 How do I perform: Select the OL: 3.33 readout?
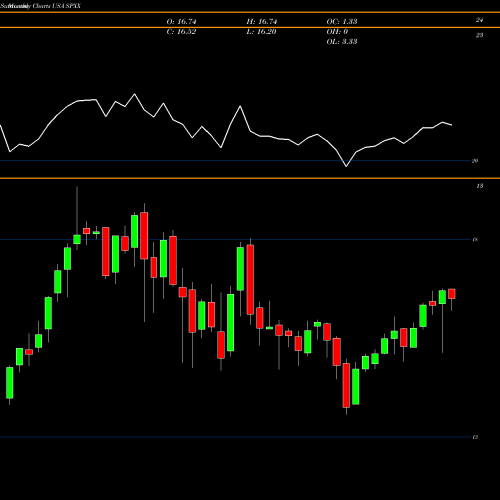tap(342, 42)
